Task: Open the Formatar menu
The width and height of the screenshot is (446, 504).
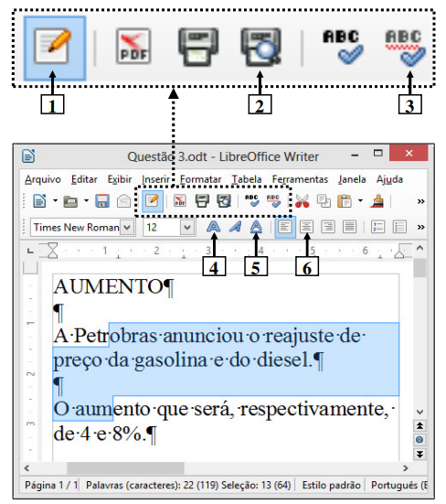Action: click(200, 179)
